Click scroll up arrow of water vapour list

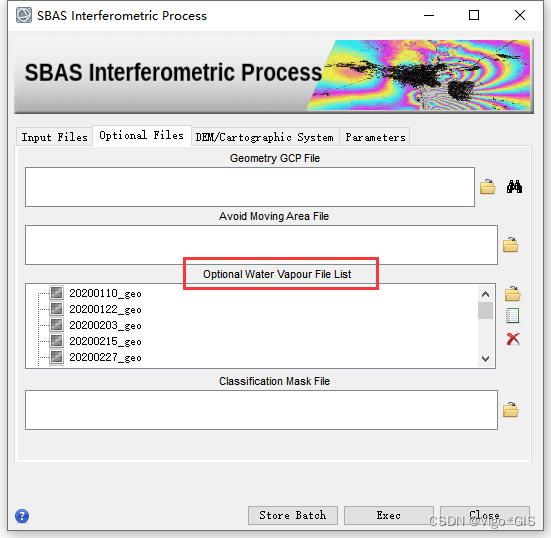click(486, 294)
